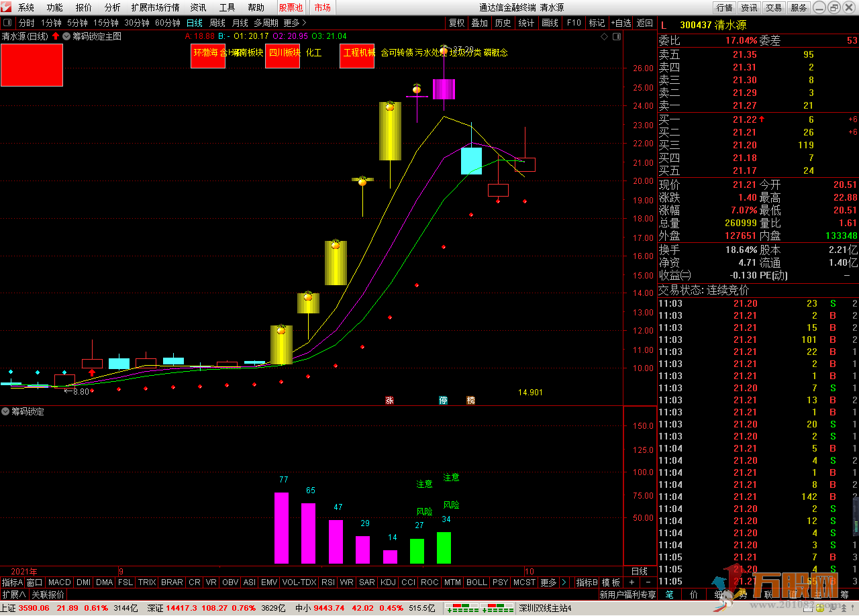Open the 帮助 menu
Screen dimensions: 859x616
click(x=256, y=8)
